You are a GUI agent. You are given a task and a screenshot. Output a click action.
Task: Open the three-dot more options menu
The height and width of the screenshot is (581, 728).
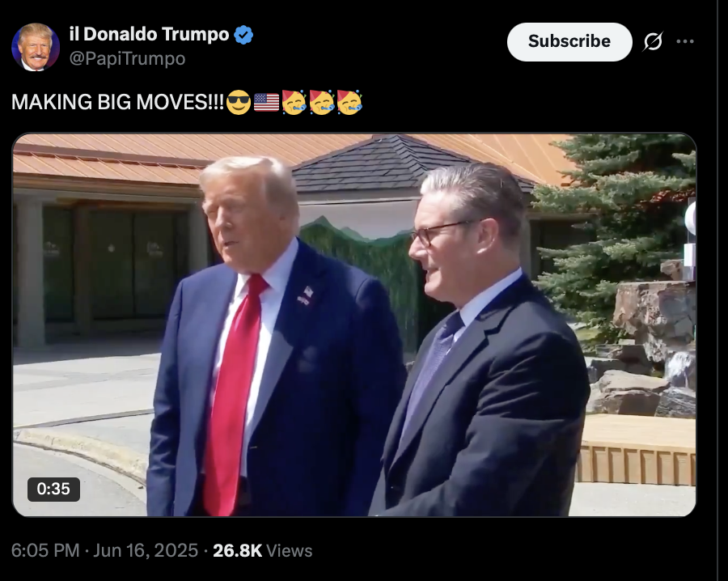click(685, 41)
